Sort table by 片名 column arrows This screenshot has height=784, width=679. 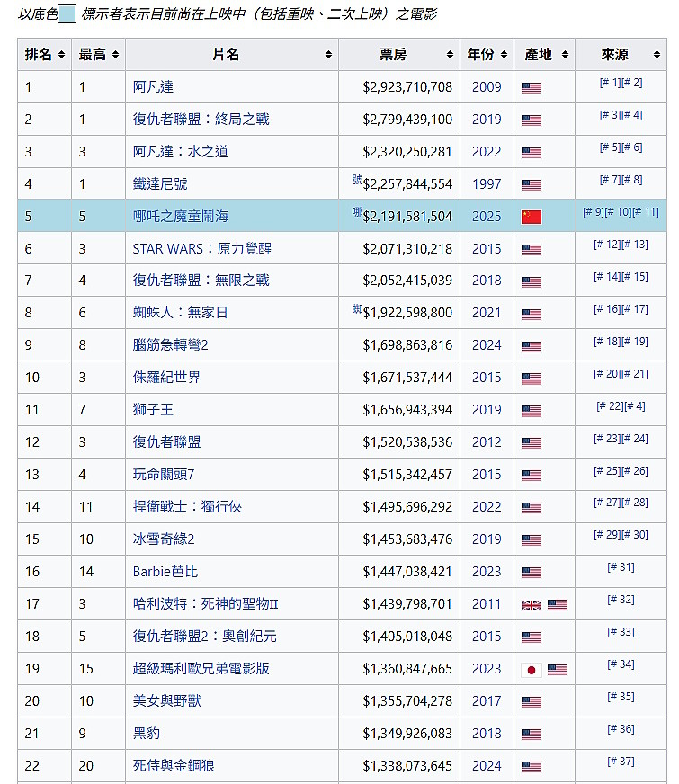(x=328, y=55)
